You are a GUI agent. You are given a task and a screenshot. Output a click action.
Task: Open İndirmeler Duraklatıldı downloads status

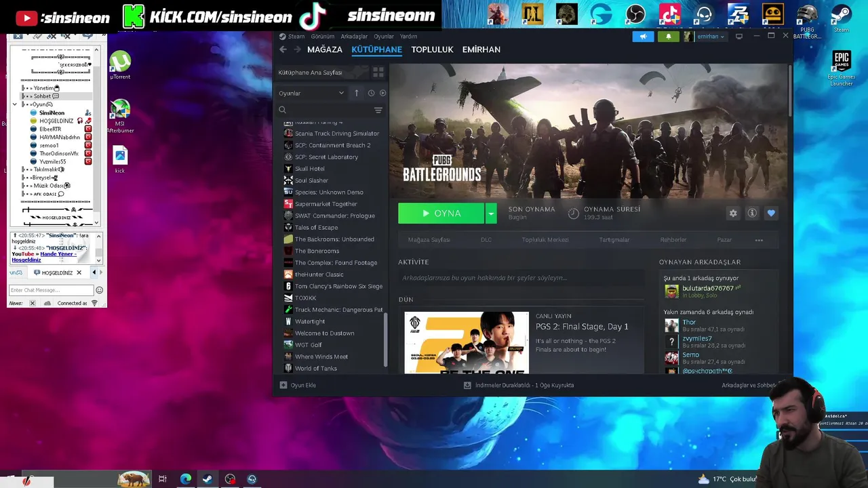click(x=519, y=385)
